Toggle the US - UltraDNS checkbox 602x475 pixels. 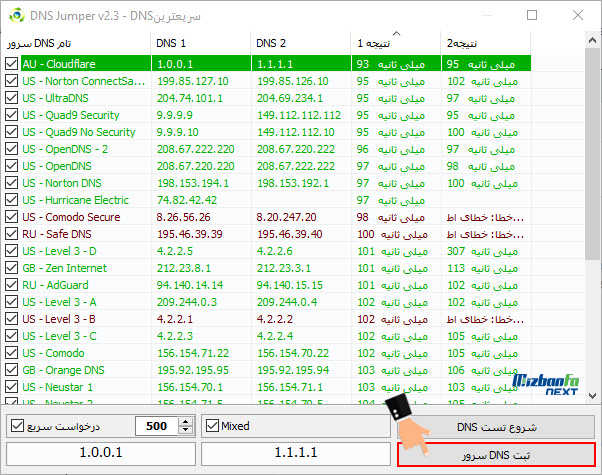tap(12, 98)
